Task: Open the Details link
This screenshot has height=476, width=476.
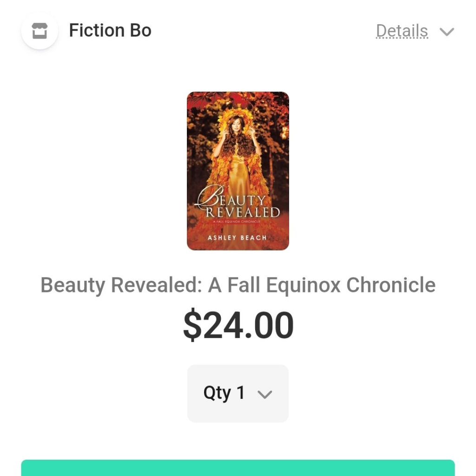Action: pyautogui.click(x=402, y=31)
